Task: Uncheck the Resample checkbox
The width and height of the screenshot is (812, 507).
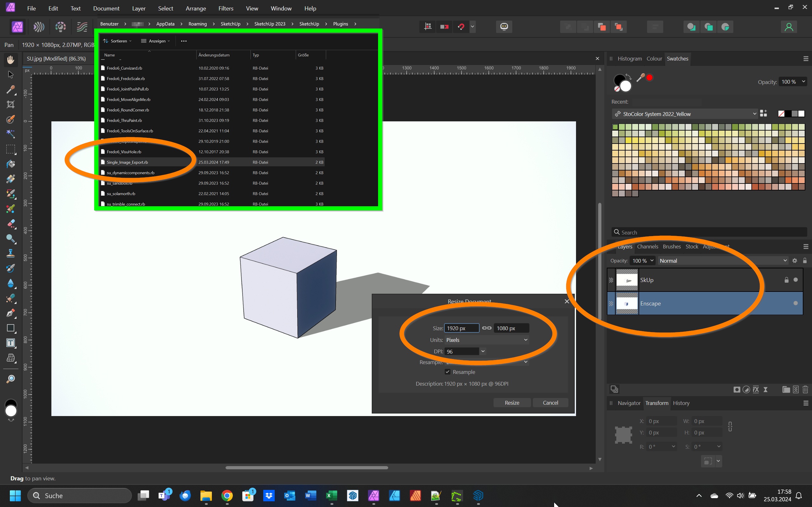Action: coord(447,372)
